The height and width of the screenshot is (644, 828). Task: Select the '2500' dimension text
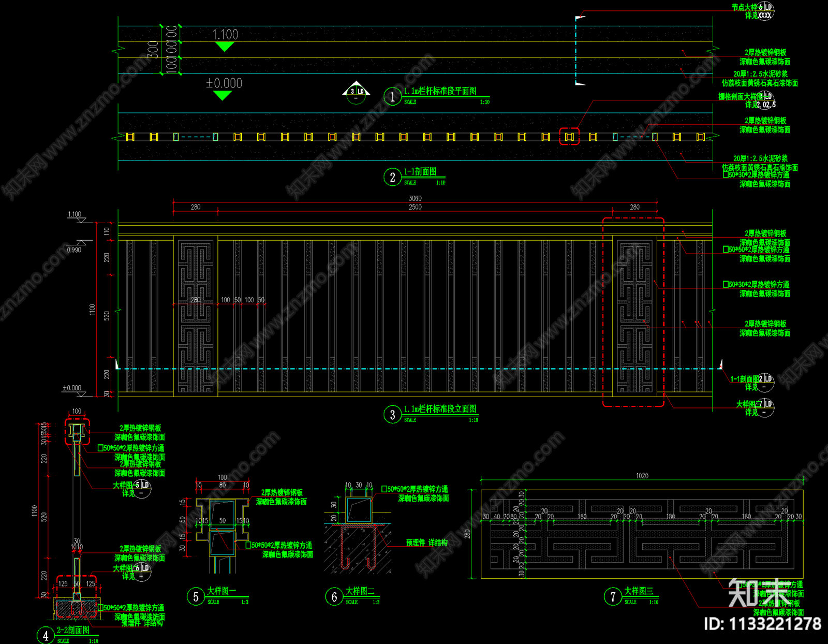pos(415,207)
